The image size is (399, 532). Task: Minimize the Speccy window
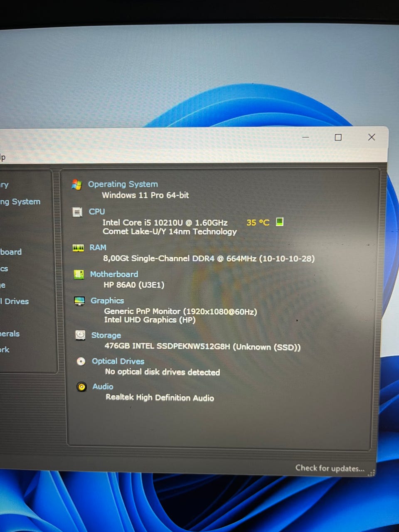[305, 137]
